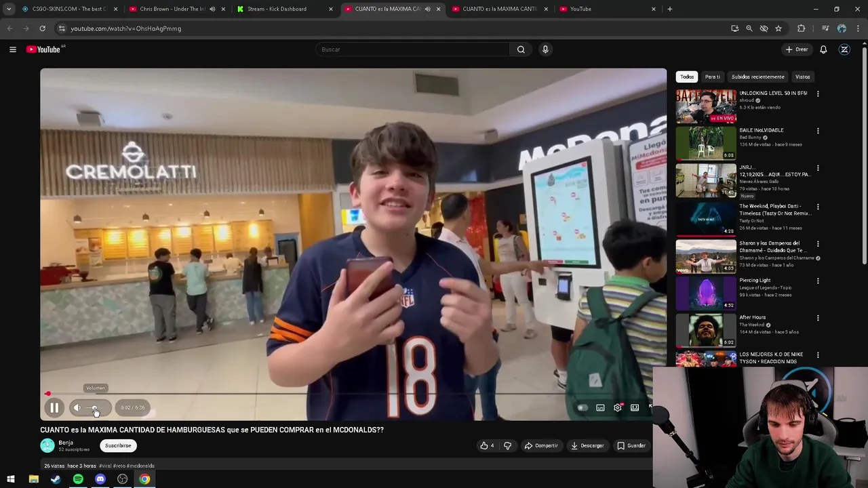Open the YouTube guide hamburger menu

pos(12,49)
